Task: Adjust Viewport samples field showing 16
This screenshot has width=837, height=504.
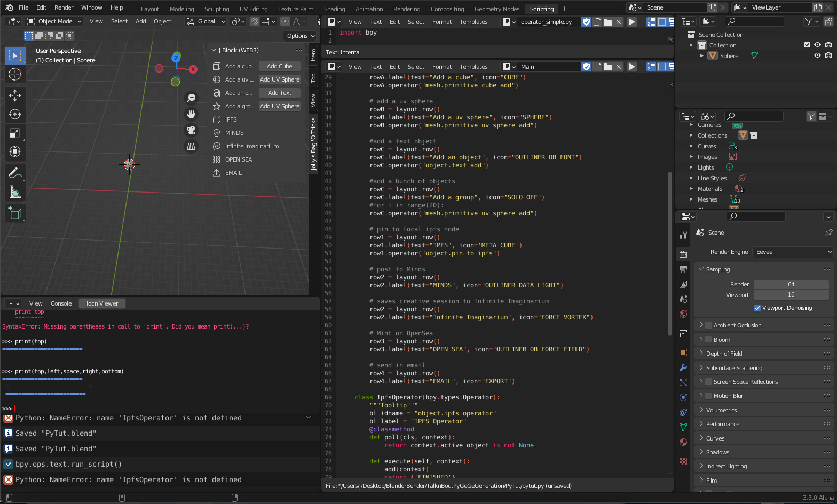Action: [791, 295]
